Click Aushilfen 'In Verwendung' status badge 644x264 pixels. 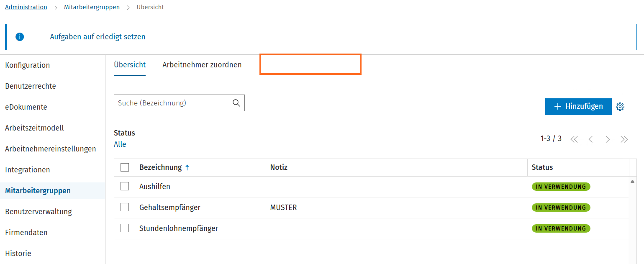pyautogui.click(x=561, y=187)
